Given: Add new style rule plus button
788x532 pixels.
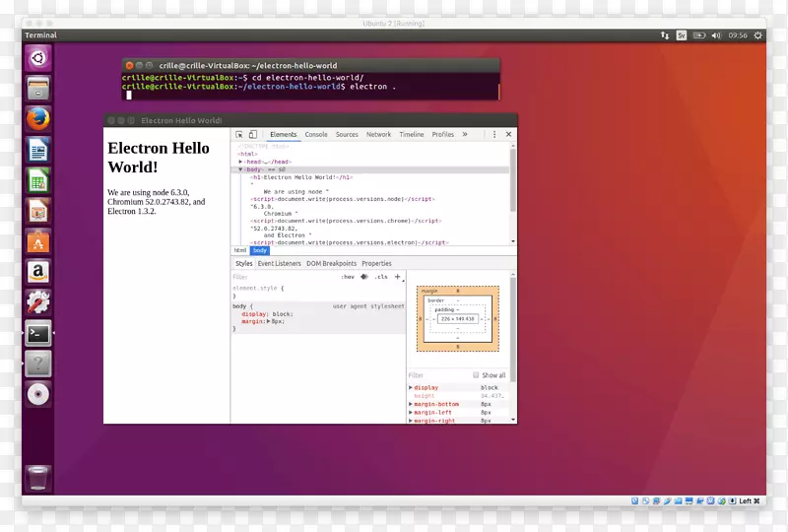Looking at the screenshot, I should coord(398,277).
